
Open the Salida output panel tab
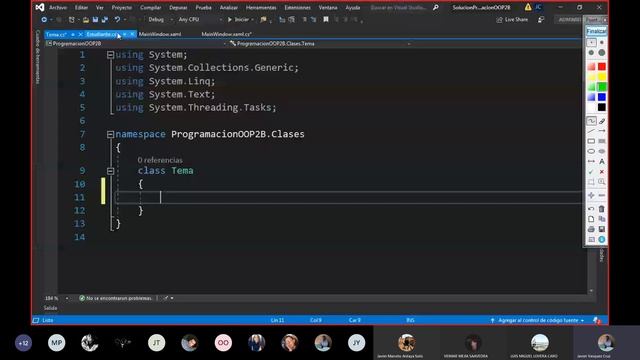click(x=51, y=308)
